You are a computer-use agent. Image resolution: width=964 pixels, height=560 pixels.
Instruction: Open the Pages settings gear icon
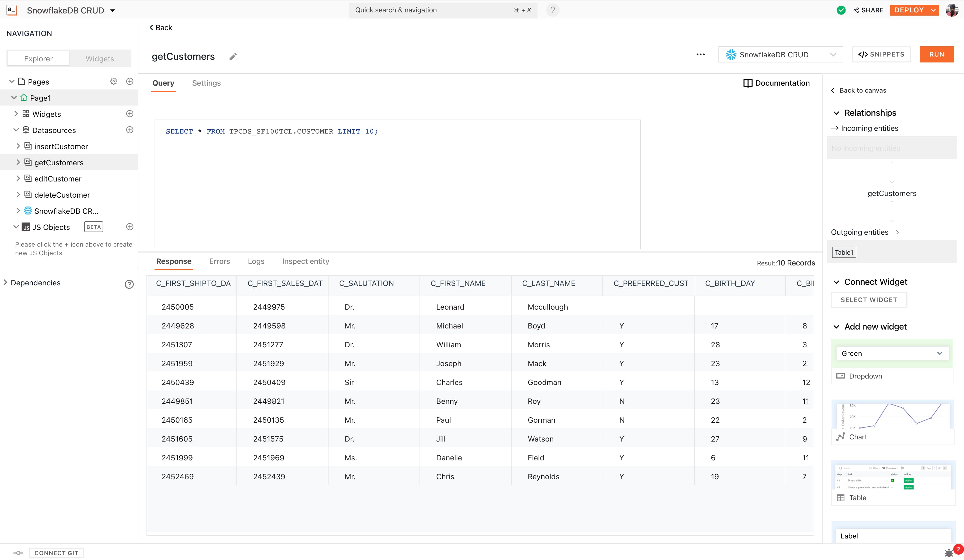[x=113, y=82]
